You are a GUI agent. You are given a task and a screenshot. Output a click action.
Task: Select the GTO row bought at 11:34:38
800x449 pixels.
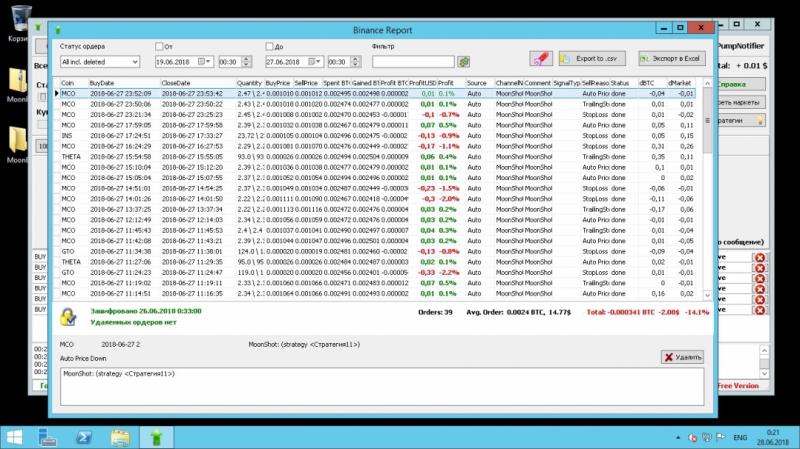[x=377, y=252]
